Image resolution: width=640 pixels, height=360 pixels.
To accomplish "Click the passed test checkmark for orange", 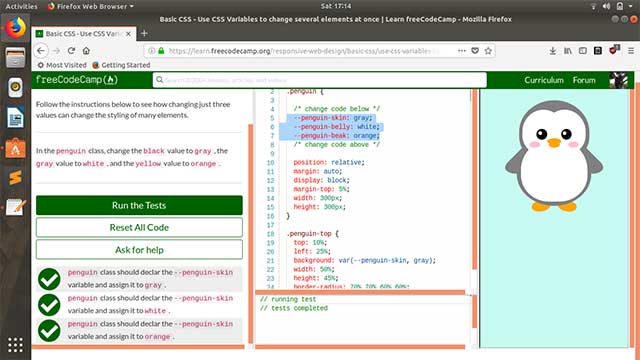I will tap(49, 331).
